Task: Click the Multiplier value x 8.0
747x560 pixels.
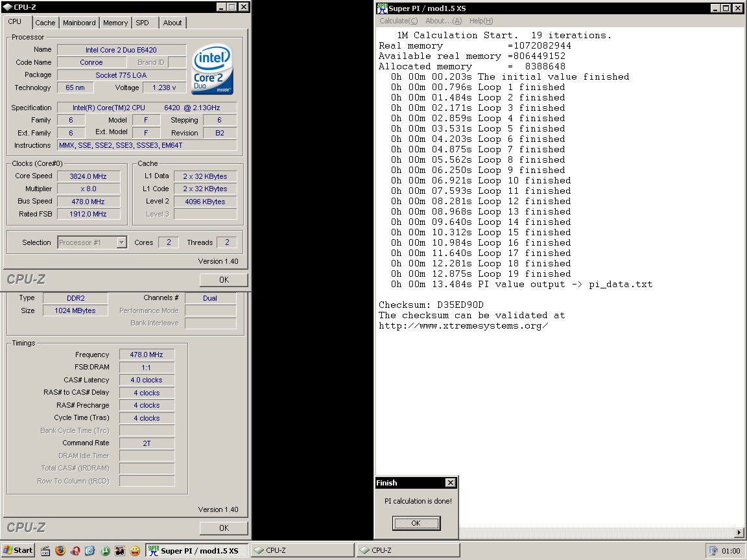Action: click(x=89, y=189)
